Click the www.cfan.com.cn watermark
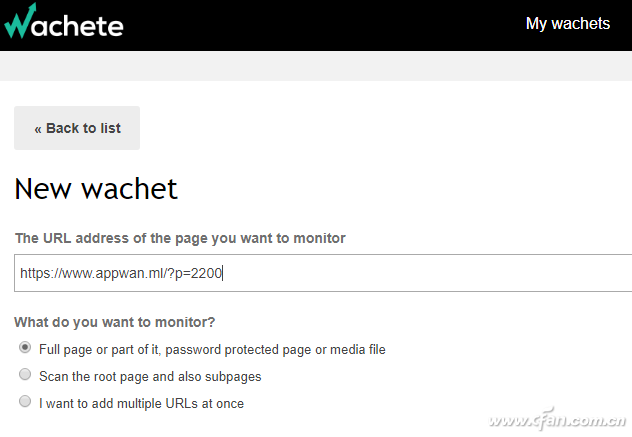The image size is (632, 437). coord(557,420)
